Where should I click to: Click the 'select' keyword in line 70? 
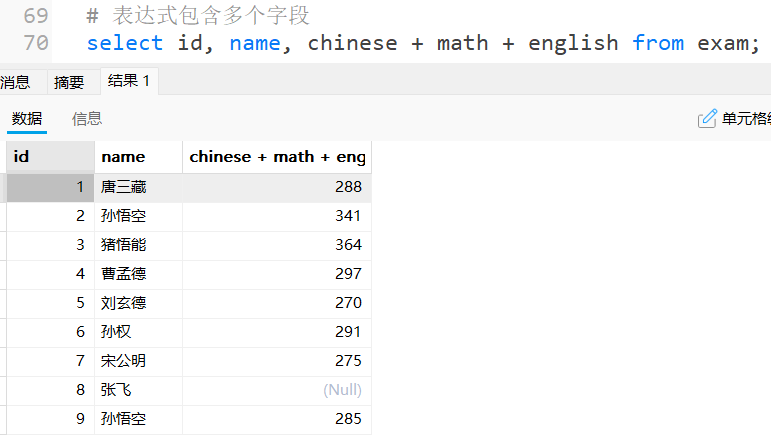coord(125,43)
